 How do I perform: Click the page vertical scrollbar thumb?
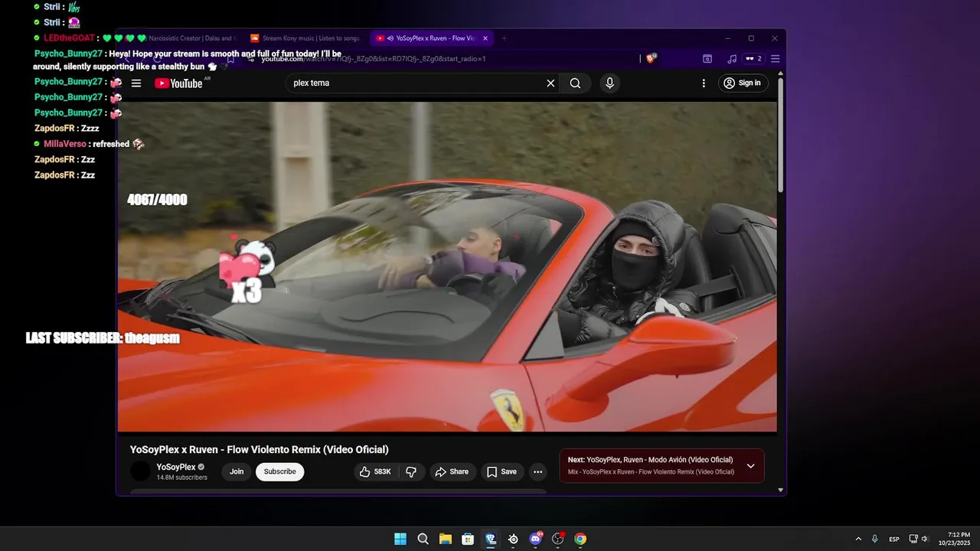780,135
